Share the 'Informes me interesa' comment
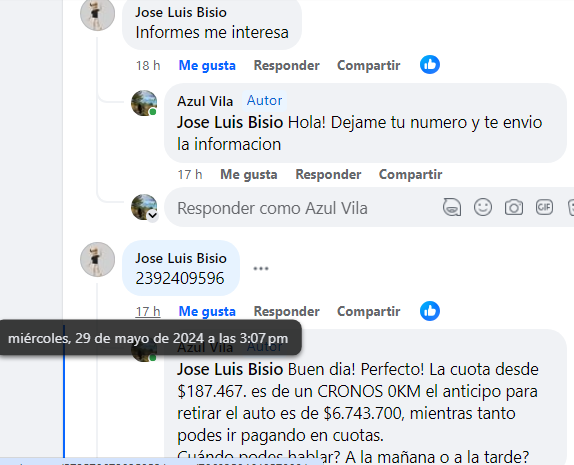 point(369,66)
